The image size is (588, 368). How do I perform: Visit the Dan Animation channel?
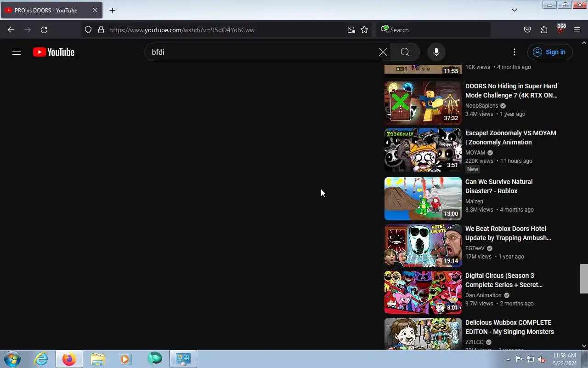pyautogui.click(x=483, y=295)
